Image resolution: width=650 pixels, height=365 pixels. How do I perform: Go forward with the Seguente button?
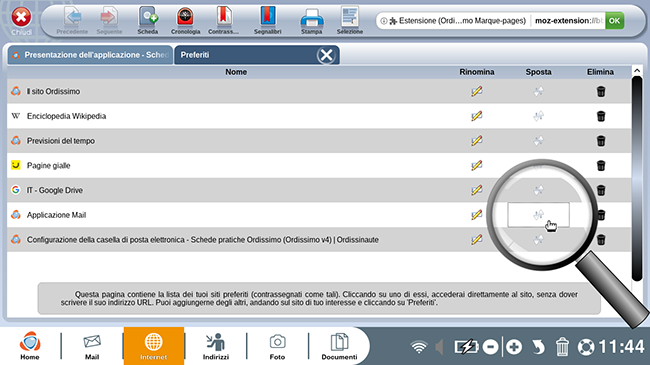pyautogui.click(x=109, y=21)
